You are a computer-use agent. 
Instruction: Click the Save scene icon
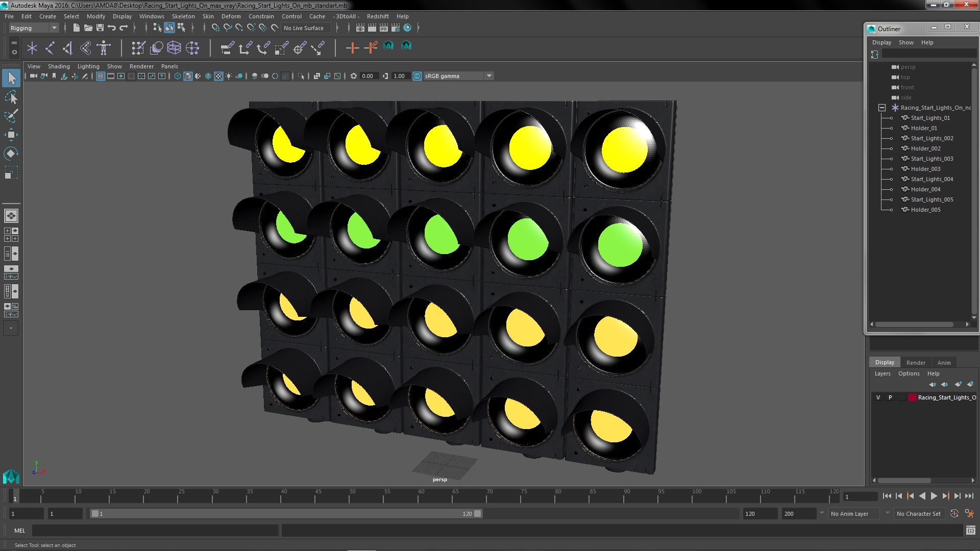[x=100, y=28]
